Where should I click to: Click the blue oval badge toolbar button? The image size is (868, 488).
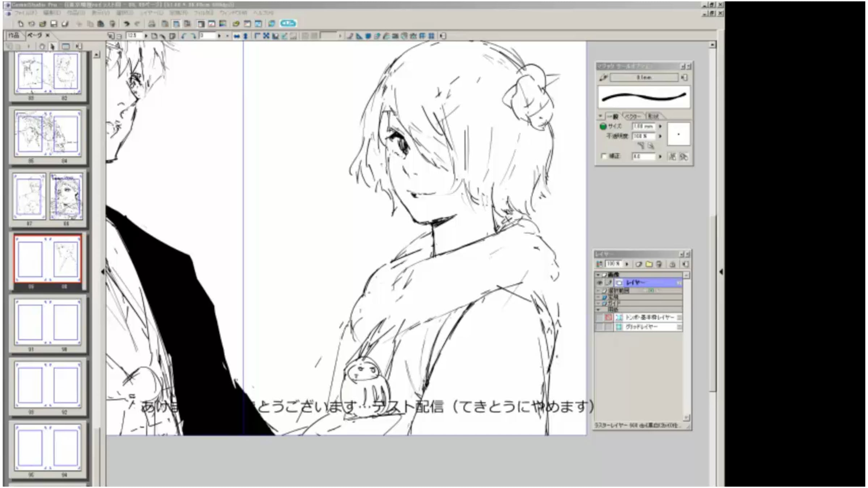(288, 23)
